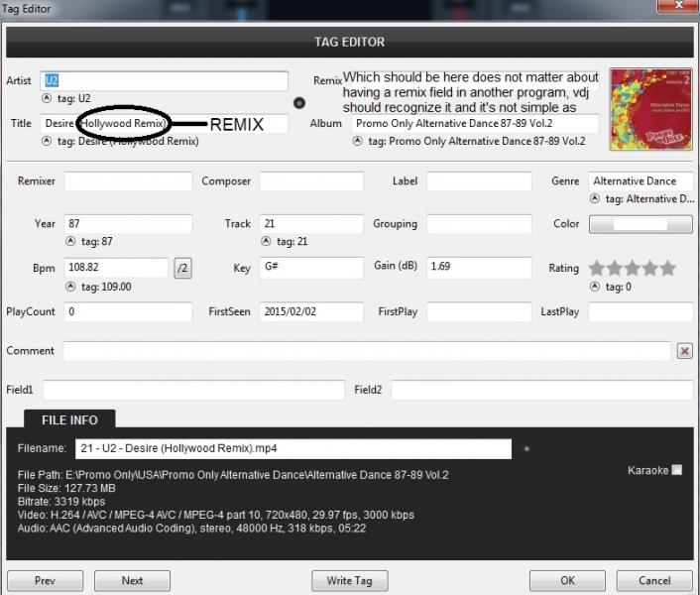The width and height of the screenshot is (700, 595).
Task: Click the tag arrow icon under Rating
Action: (x=595, y=287)
